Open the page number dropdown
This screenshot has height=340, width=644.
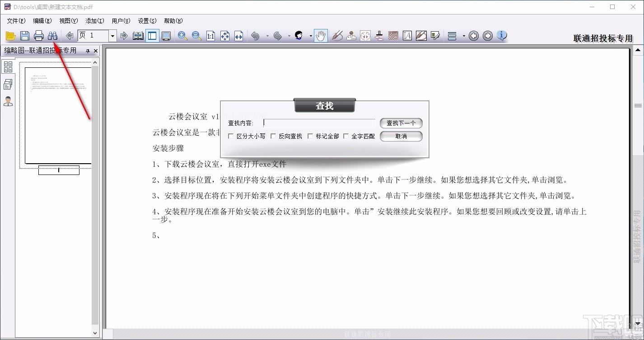[113, 36]
